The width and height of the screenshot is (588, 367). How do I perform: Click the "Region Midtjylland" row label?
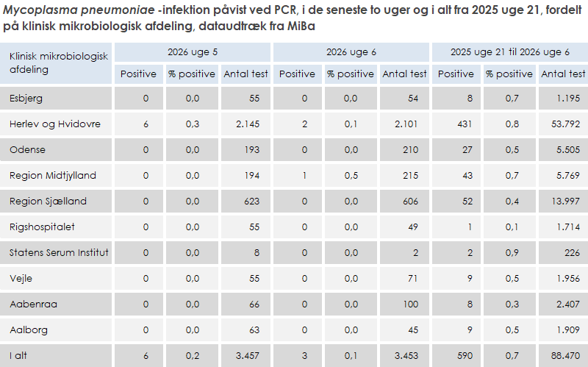(x=53, y=176)
